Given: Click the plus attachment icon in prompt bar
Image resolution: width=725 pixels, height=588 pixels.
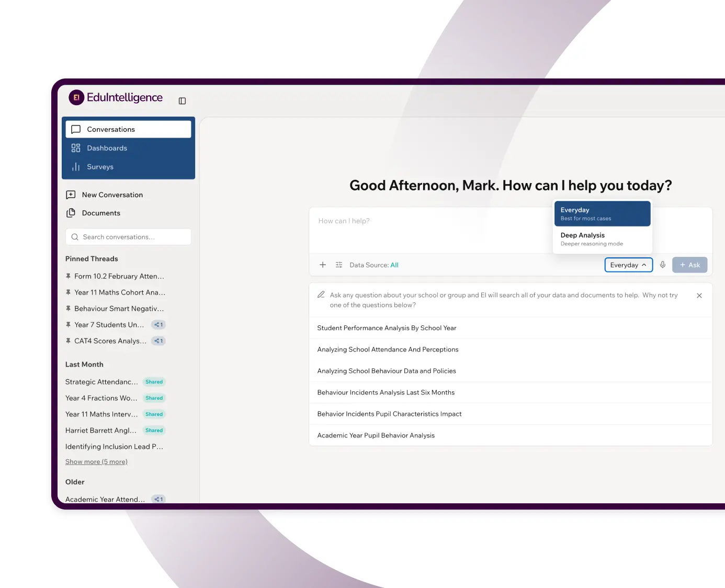Looking at the screenshot, I should pyautogui.click(x=323, y=265).
